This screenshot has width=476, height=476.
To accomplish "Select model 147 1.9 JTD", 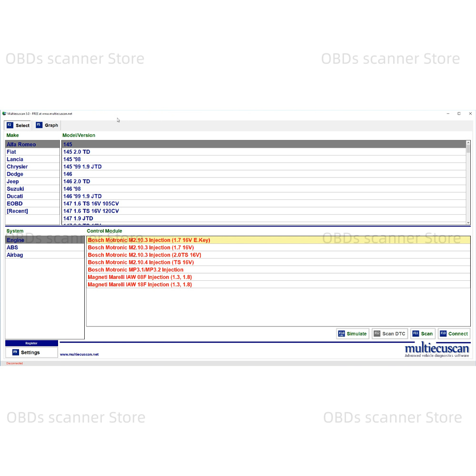I will pyautogui.click(x=264, y=218).
